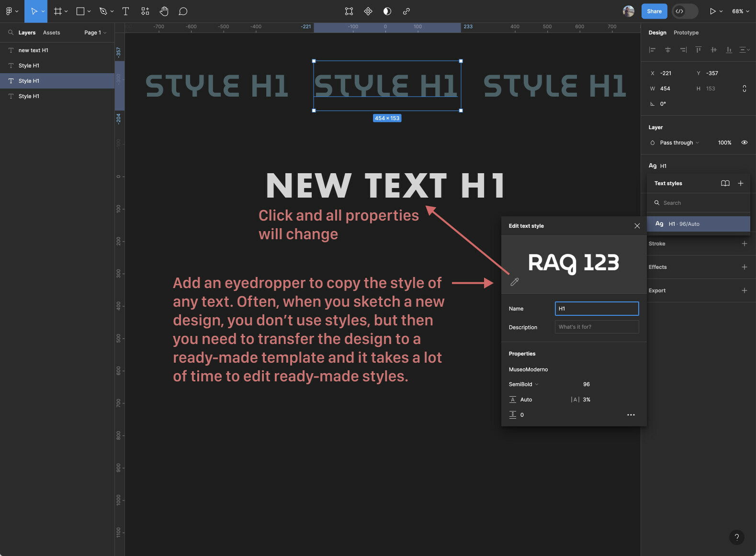
Task: Select the Rectangle shape tool
Action: (x=80, y=11)
